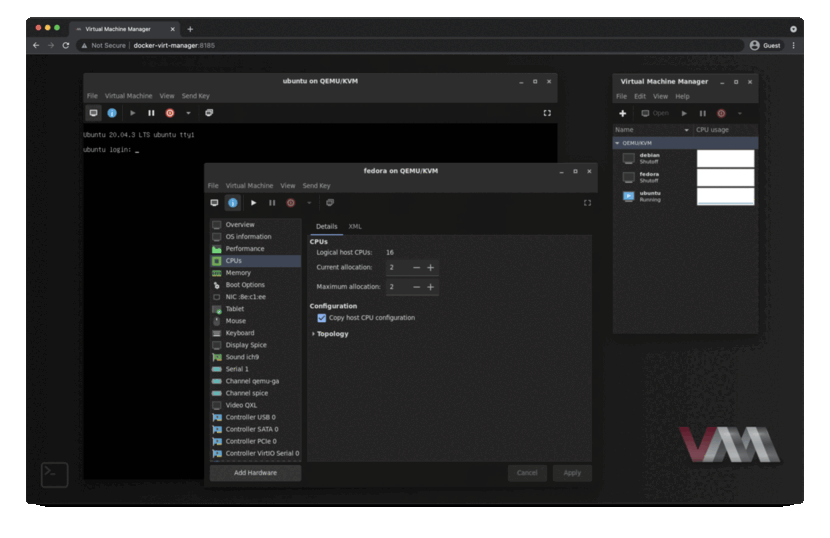Open Send Key menu in fedora window
830x538 pixels.
click(x=316, y=186)
